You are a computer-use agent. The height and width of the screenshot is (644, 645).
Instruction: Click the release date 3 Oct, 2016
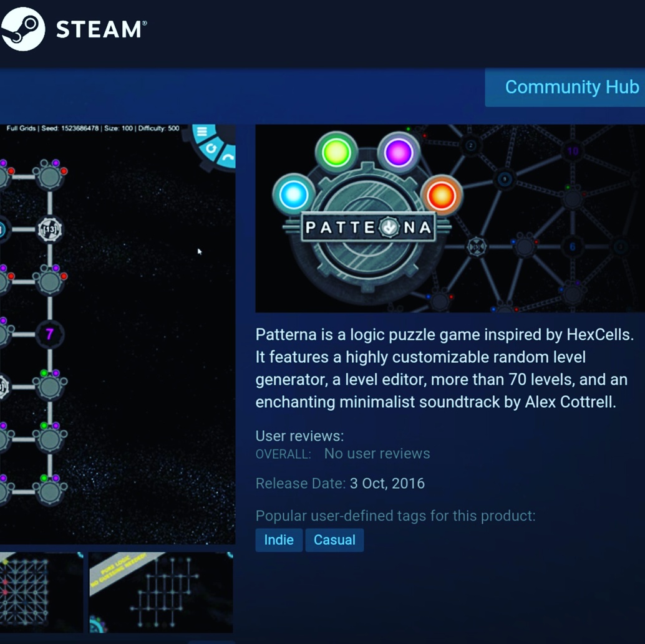pyautogui.click(x=387, y=484)
